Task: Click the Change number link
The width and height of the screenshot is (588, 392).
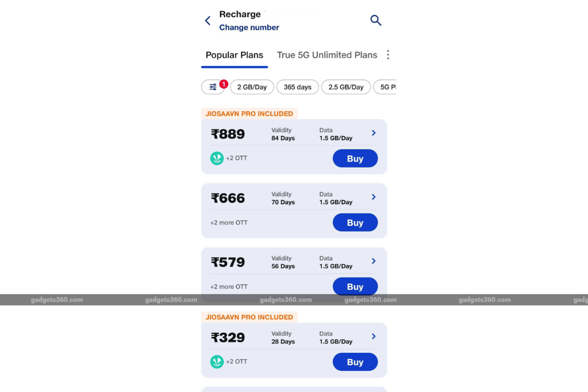Action: point(249,27)
